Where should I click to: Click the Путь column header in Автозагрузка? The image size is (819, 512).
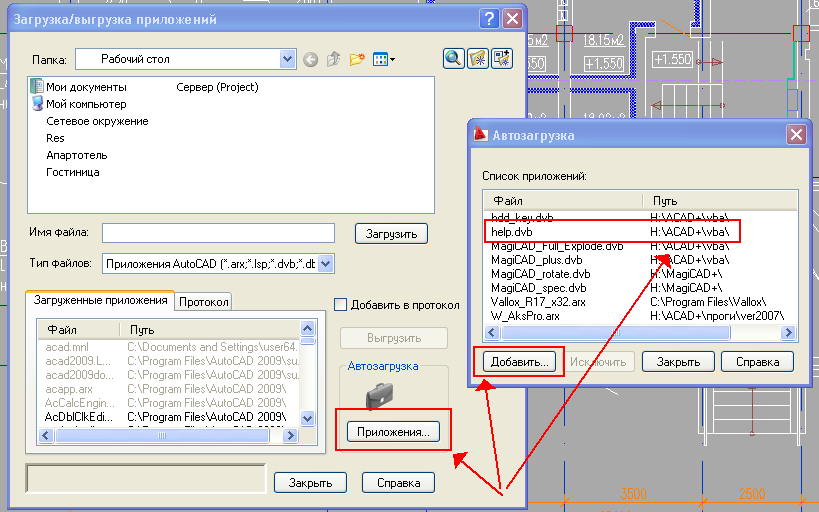click(x=720, y=201)
